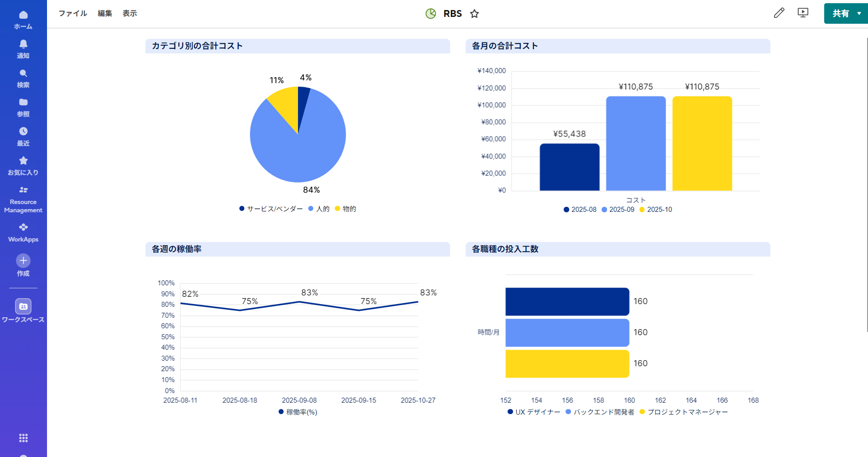Start presentation mode with screen icon
This screenshot has height=457, width=868.
pyautogui.click(x=803, y=13)
